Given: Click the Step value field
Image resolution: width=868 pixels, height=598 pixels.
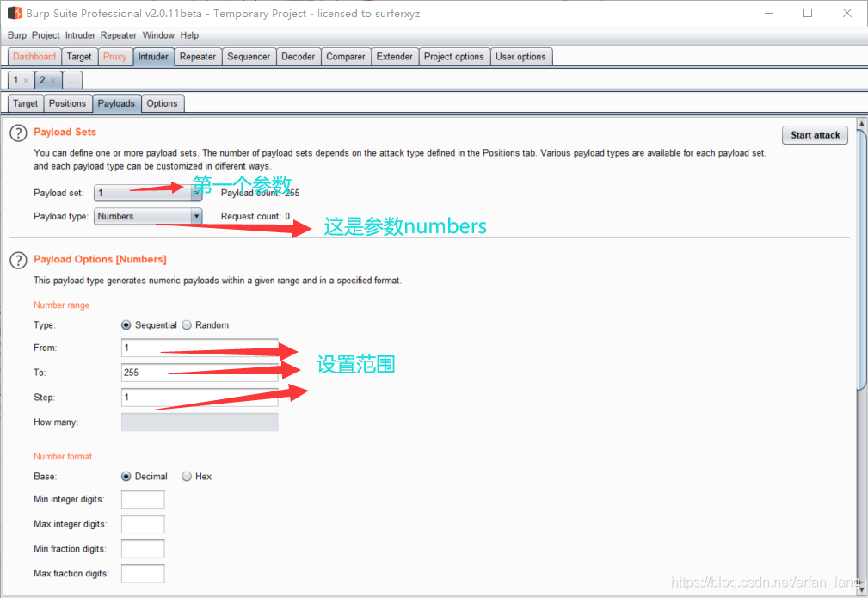Looking at the screenshot, I should pos(200,398).
